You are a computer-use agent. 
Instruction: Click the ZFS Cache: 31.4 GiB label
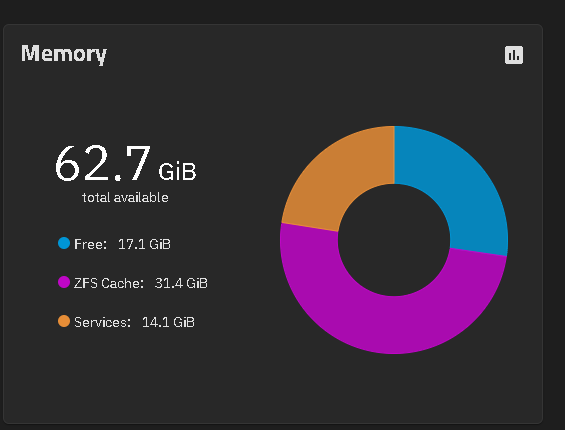point(141,283)
